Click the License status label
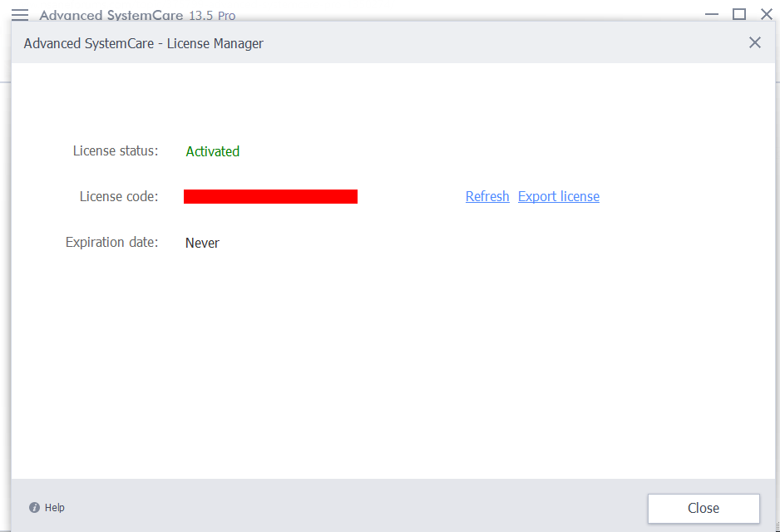The image size is (780, 532). point(116,150)
